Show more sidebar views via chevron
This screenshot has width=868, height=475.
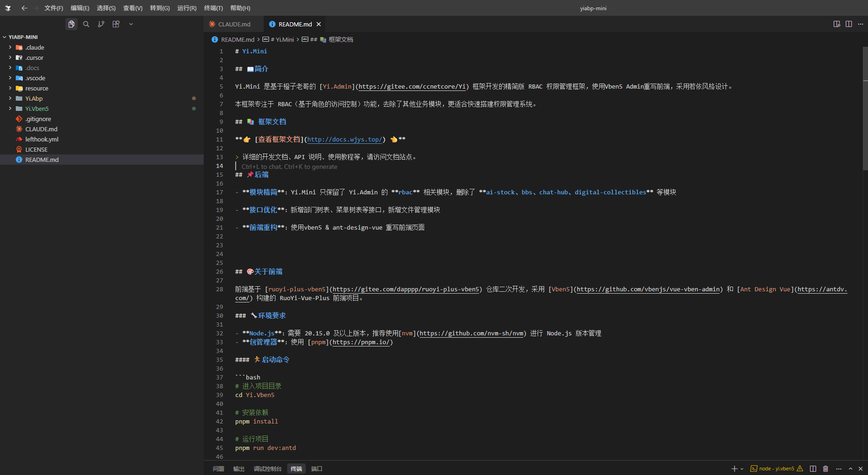pos(131,24)
